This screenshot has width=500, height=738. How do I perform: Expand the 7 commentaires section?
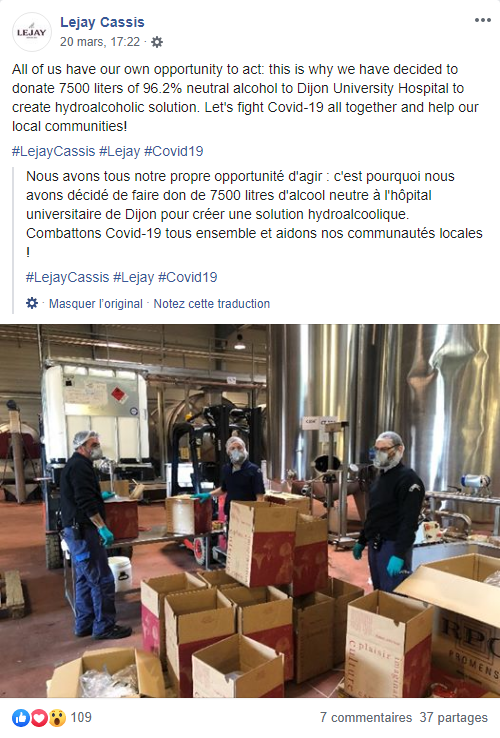tap(366, 717)
